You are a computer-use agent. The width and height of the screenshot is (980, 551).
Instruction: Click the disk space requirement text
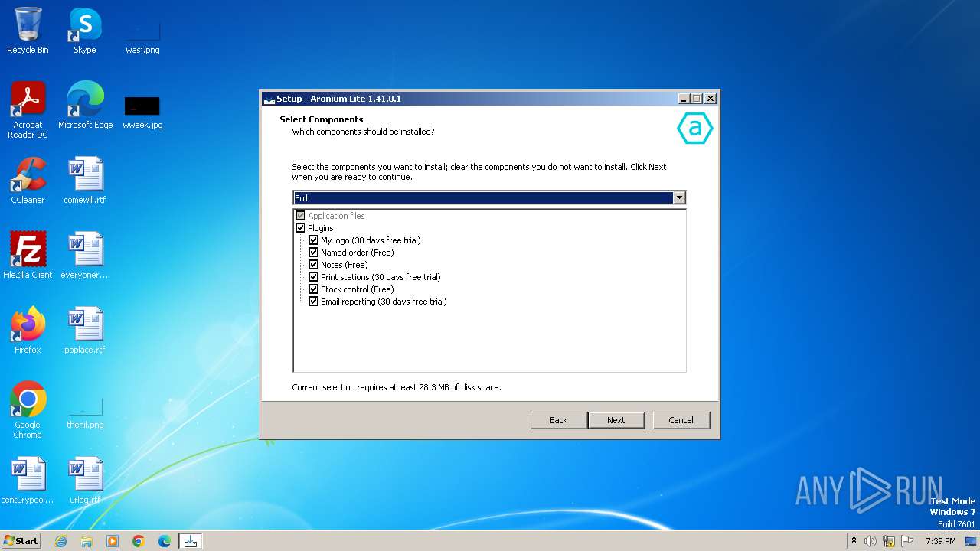tap(397, 387)
